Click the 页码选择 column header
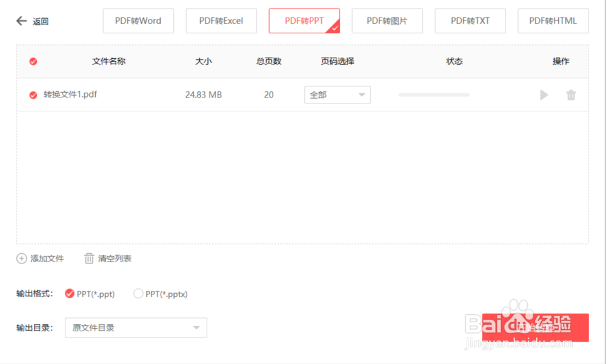 point(338,61)
